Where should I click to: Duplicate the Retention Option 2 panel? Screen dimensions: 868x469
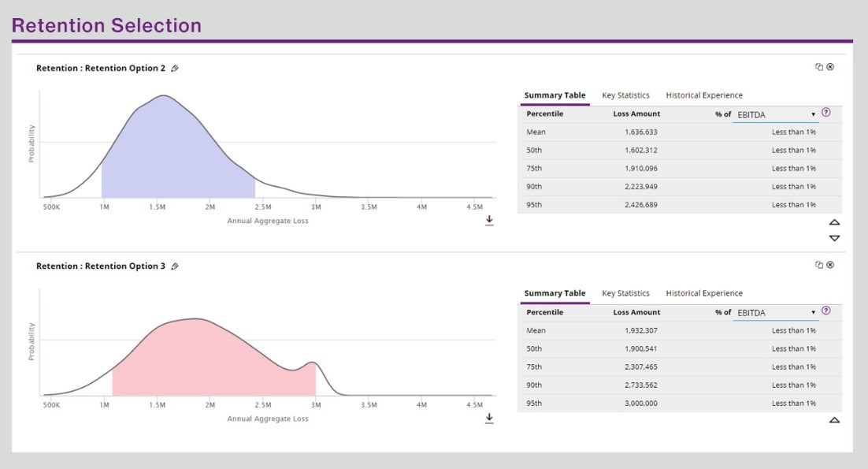click(x=819, y=67)
